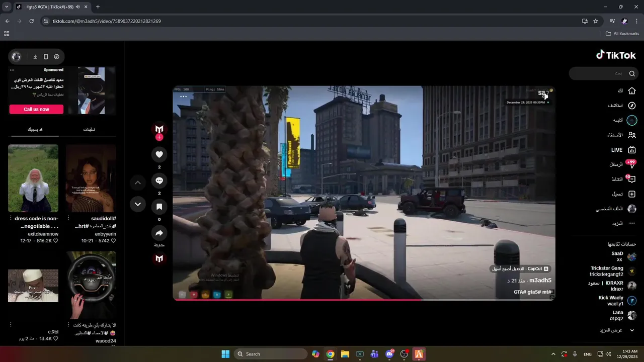Click the exitdreamnow username
Image resolution: width=644 pixels, height=362 pixels.
(x=43, y=234)
